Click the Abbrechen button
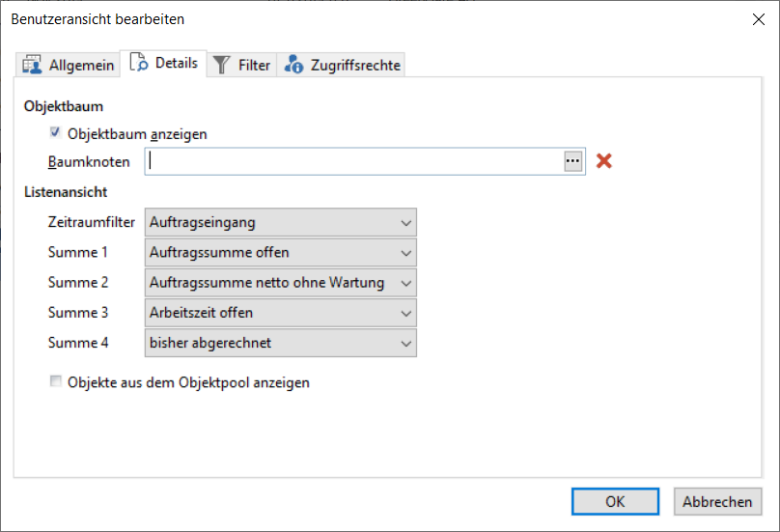The width and height of the screenshot is (780, 532). [717, 502]
